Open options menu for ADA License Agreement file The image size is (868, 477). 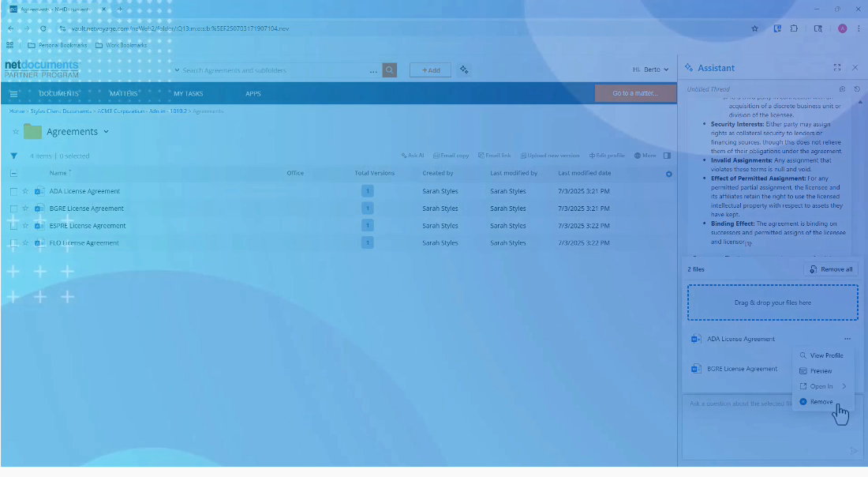tap(847, 339)
